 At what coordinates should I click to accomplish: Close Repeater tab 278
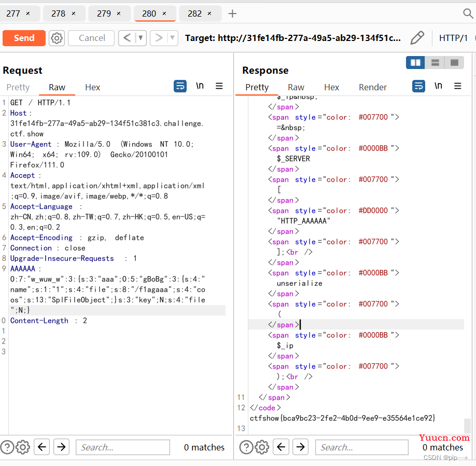(74, 13)
